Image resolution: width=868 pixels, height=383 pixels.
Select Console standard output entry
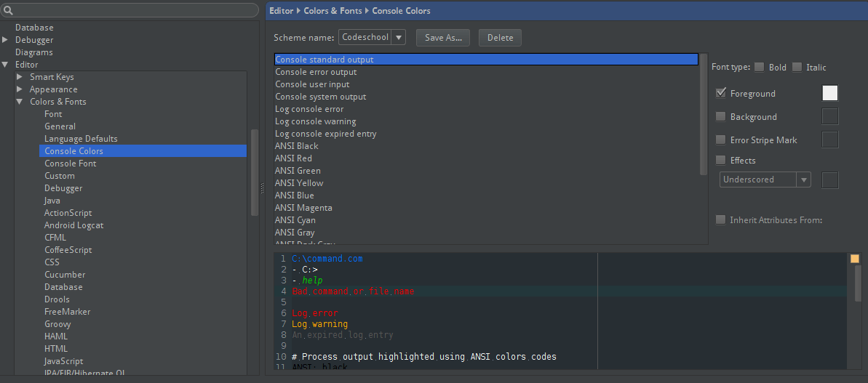(x=486, y=60)
